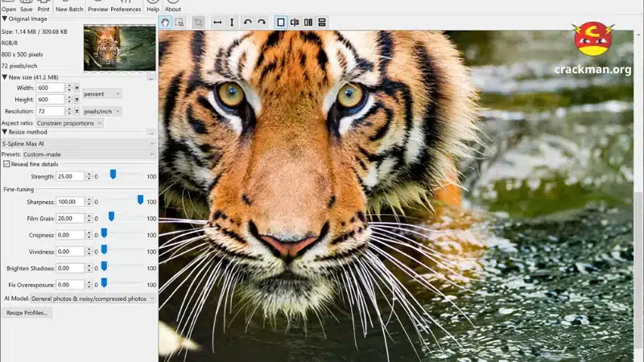The height and width of the screenshot is (362, 644).
Task: Open the Preview toolbar item
Action: click(x=97, y=6)
